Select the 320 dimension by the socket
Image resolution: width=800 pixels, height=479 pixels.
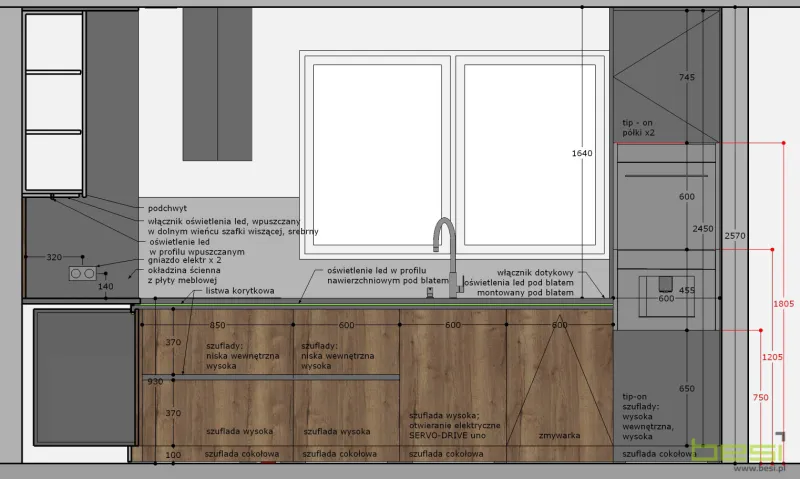pyautogui.click(x=54, y=257)
